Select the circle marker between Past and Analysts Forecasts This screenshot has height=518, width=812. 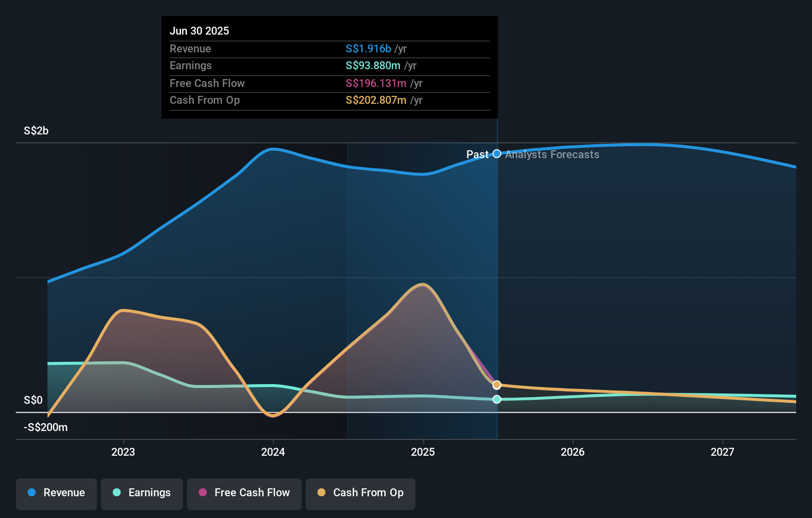pos(496,154)
